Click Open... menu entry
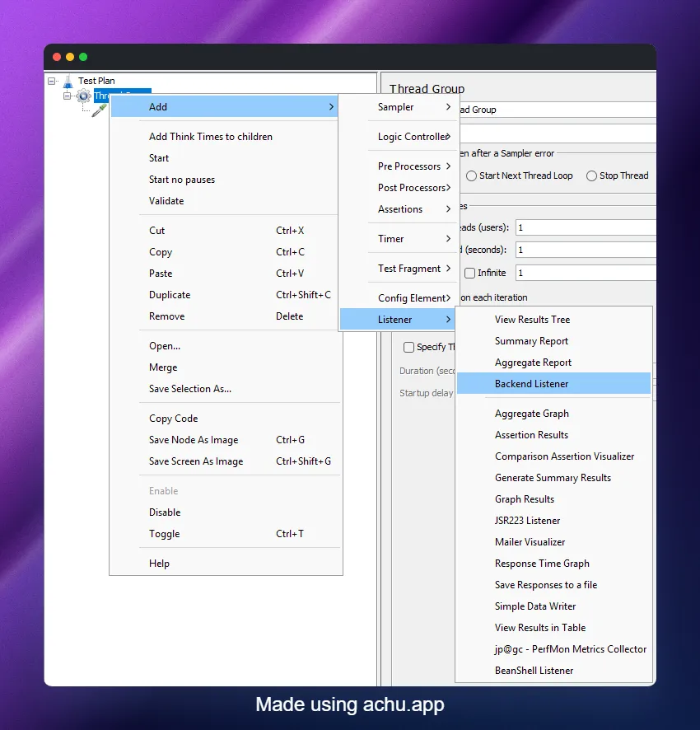Screen dimensions: 700x730 [226, 346]
